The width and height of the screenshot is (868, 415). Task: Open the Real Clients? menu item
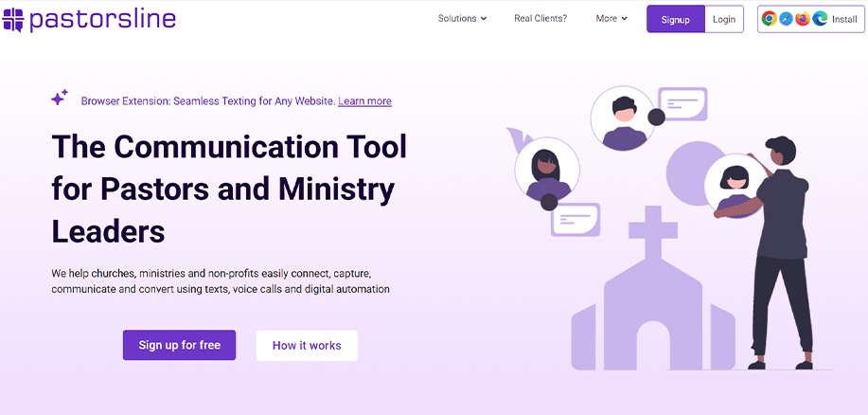click(540, 19)
